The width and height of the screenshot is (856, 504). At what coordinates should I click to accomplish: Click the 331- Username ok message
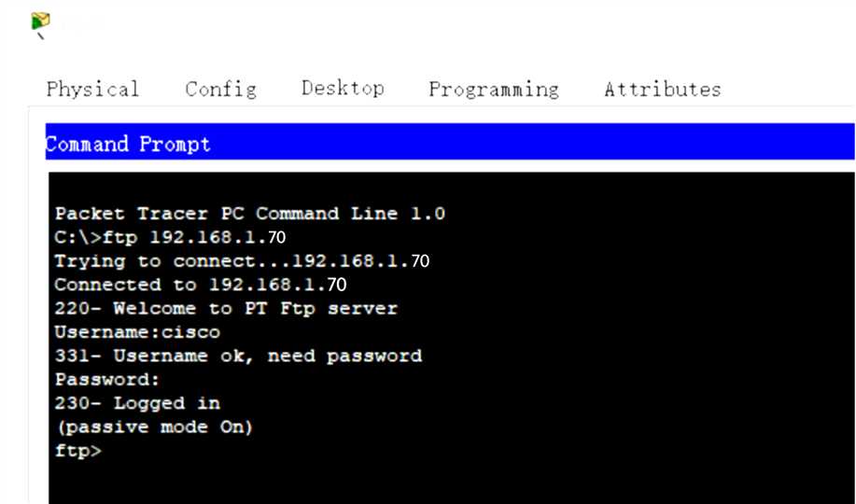[238, 356]
